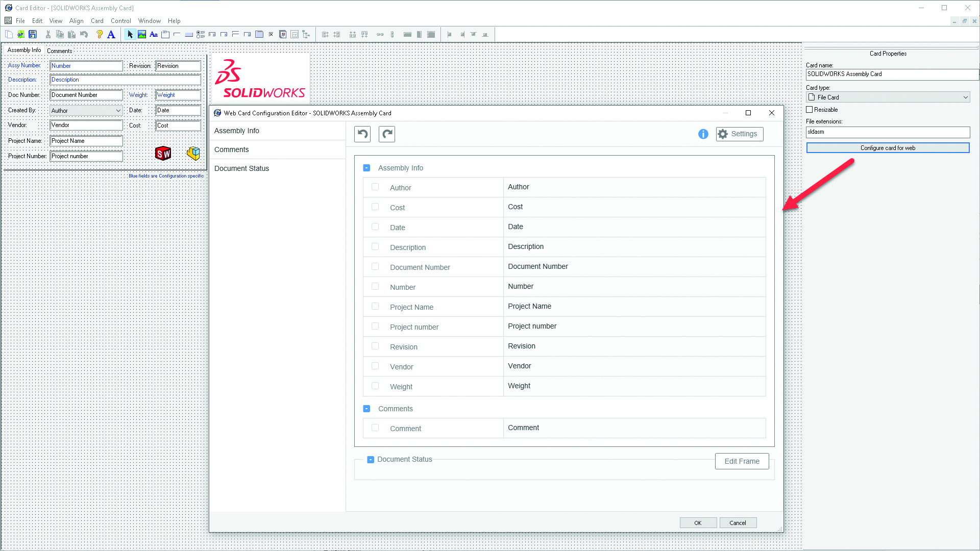Tick the Date row checkbox

pos(375,227)
